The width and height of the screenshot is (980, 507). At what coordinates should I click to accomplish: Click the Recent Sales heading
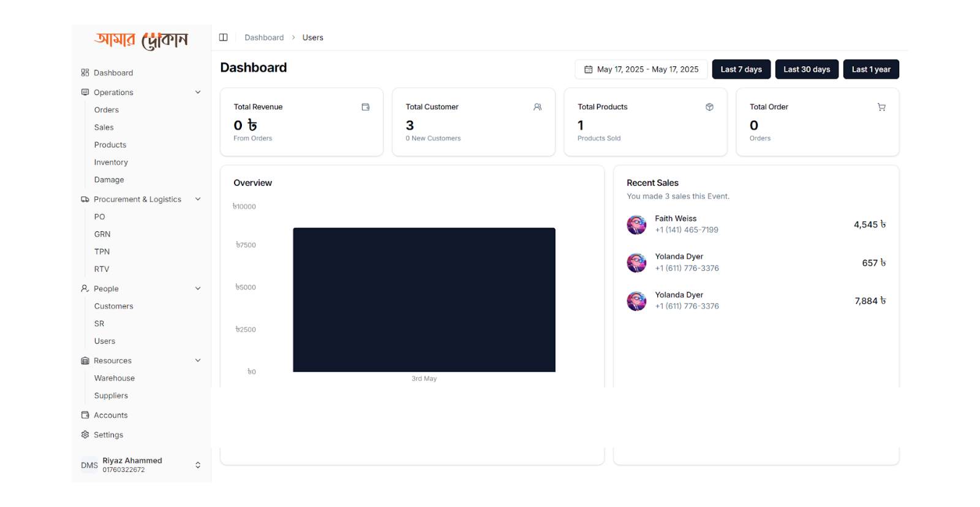coord(652,183)
